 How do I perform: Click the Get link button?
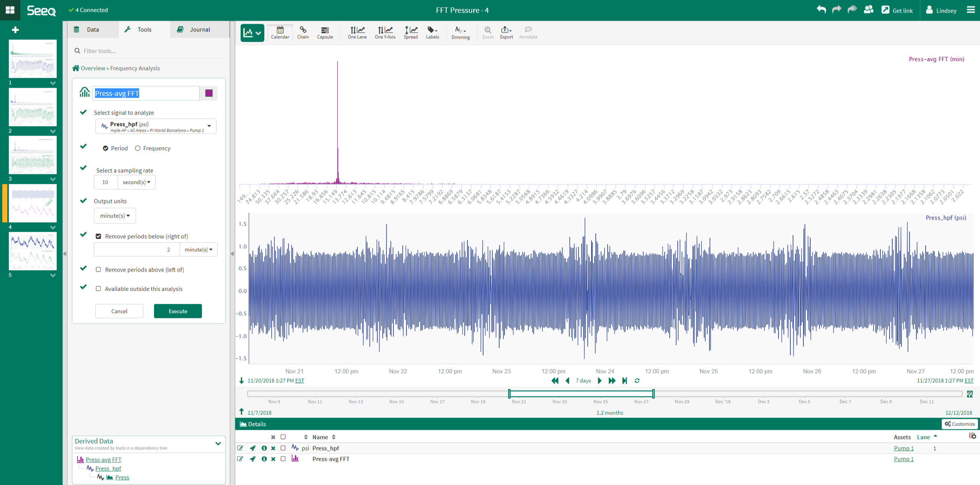click(897, 10)
